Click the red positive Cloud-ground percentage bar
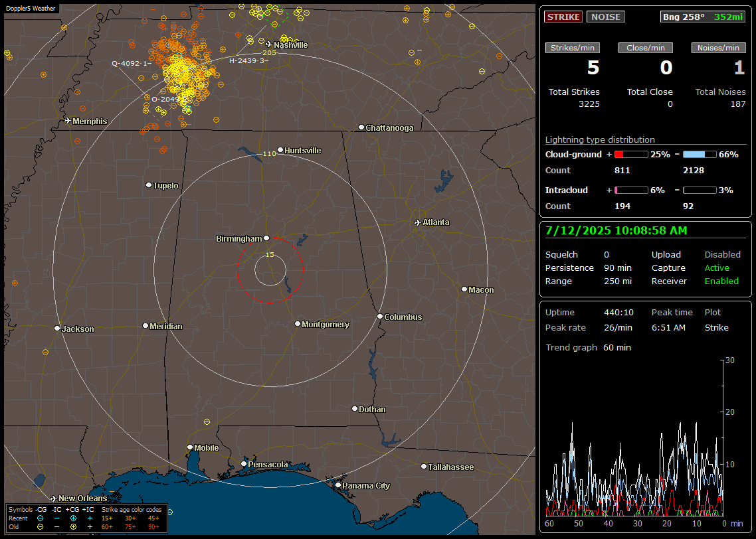This screenshot has height=539, width=756. pos(631,155)
